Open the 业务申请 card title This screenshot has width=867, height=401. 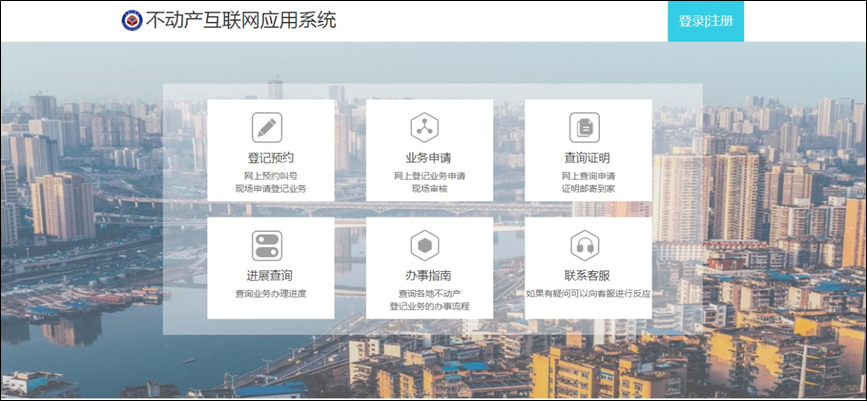[429, 158]
